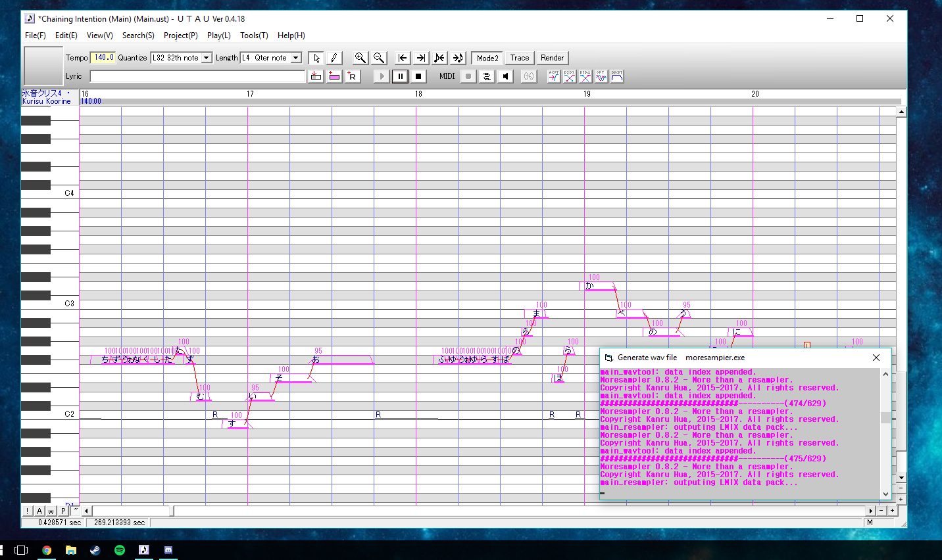Open the Length dropdown
This screenshot has width=942, height=560.
point(295,58)
